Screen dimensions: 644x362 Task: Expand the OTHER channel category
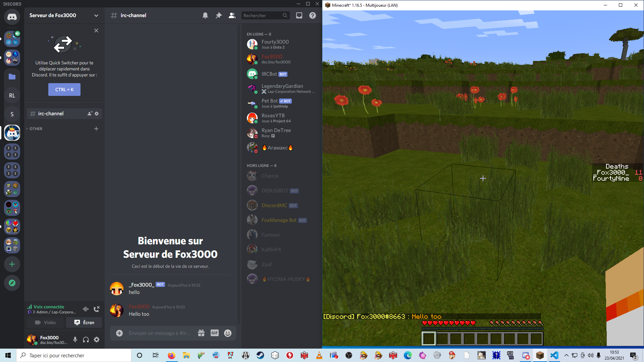(x=36, y=129)
